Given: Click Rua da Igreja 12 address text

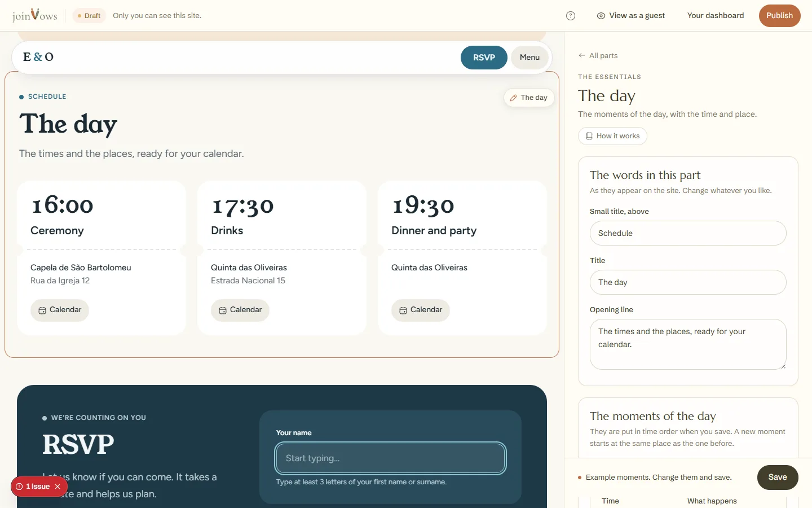Looking at the screenshot, I should click(x=60, y=281).
